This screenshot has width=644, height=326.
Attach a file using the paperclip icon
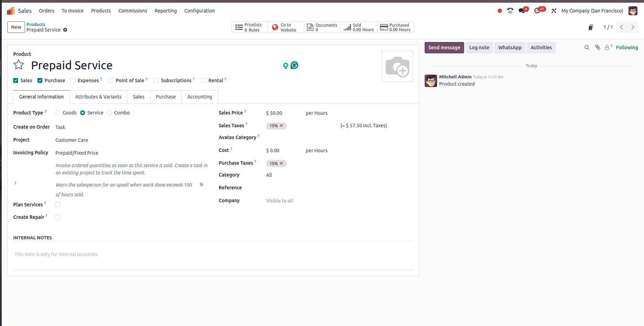click(x=597, y=48)
